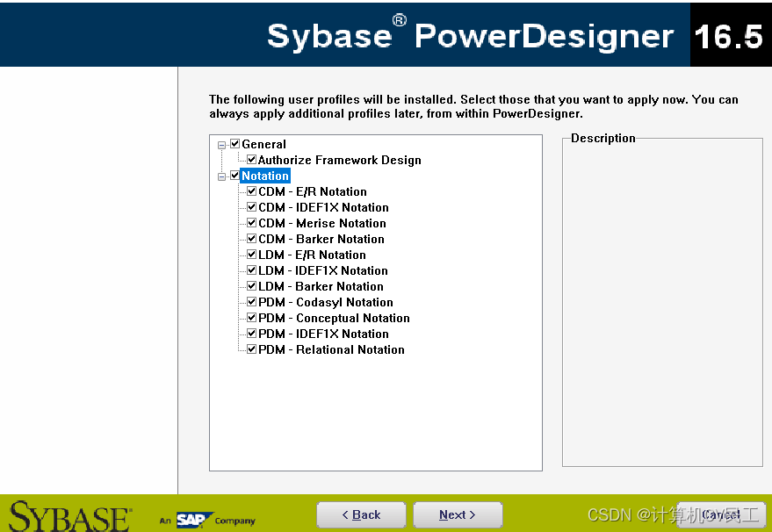Select the highlighted Notation tree item
Screen dimensions: 772x532
[x=265, y=176]
